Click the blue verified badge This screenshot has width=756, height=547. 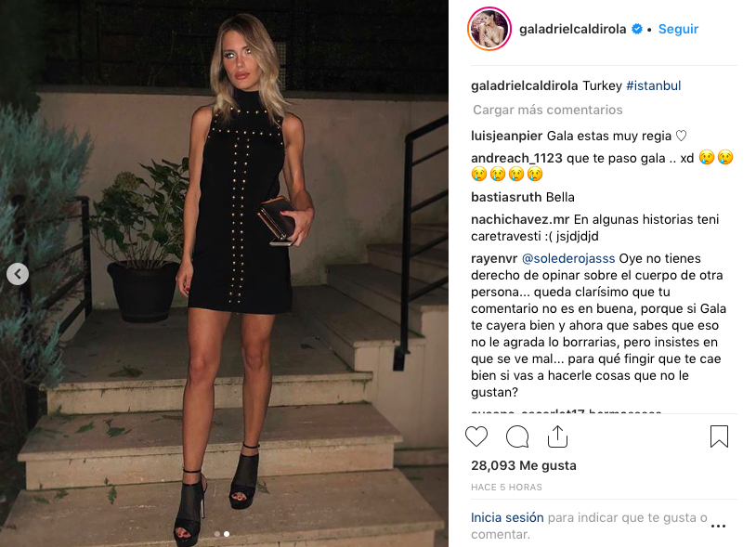coord(637,29)
